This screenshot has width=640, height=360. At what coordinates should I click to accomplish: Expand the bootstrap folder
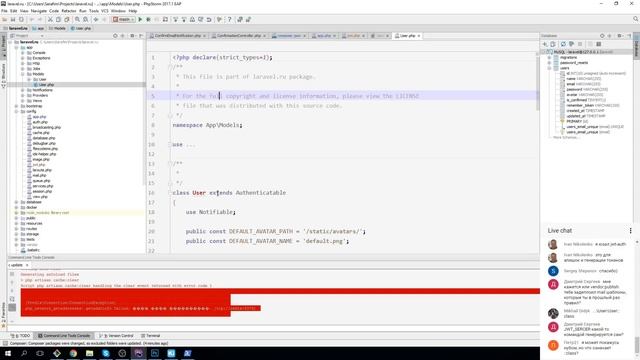(x=16, y=106)
